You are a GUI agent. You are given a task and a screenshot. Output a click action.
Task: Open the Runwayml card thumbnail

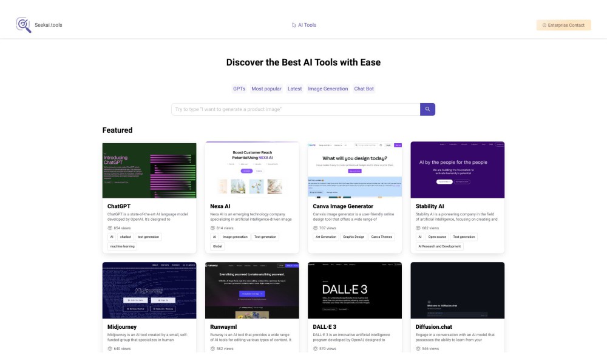(x=252, y=291)
